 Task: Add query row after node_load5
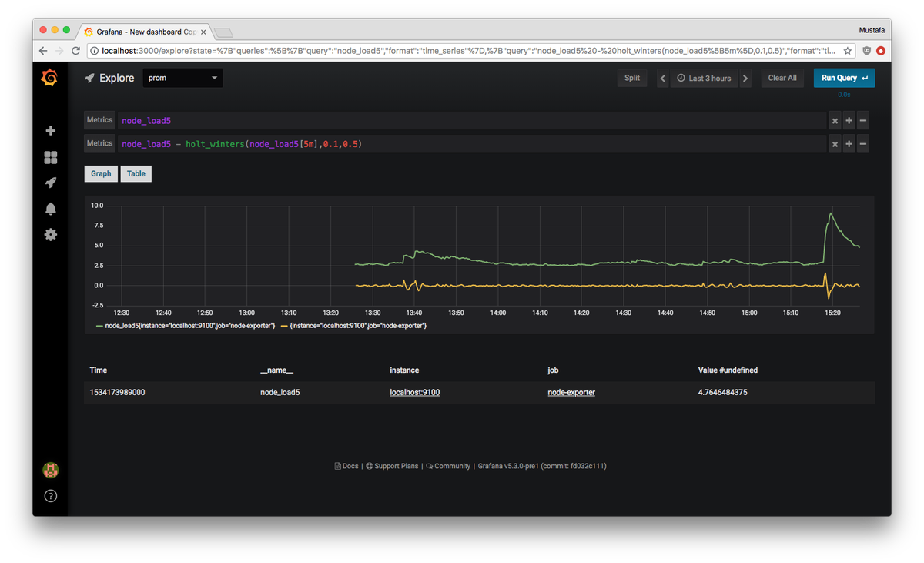tap(849, 121)
